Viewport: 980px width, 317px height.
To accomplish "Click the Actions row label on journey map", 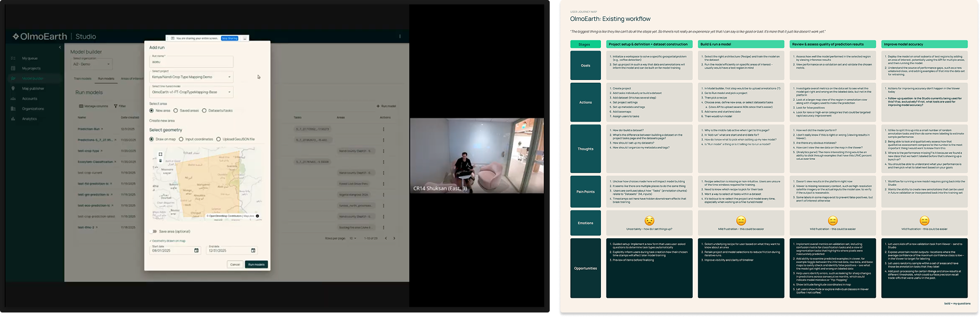I will point(585,102).
